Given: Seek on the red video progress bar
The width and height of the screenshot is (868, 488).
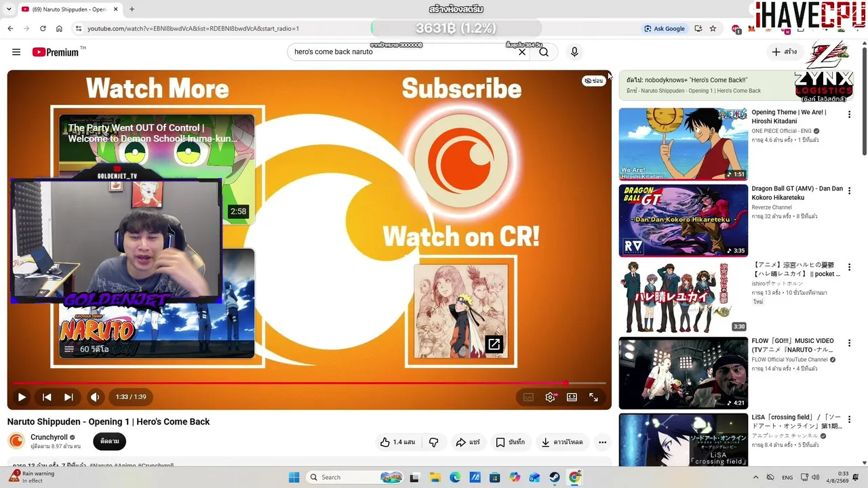Looking at the screenshot, I should point(309,383).
